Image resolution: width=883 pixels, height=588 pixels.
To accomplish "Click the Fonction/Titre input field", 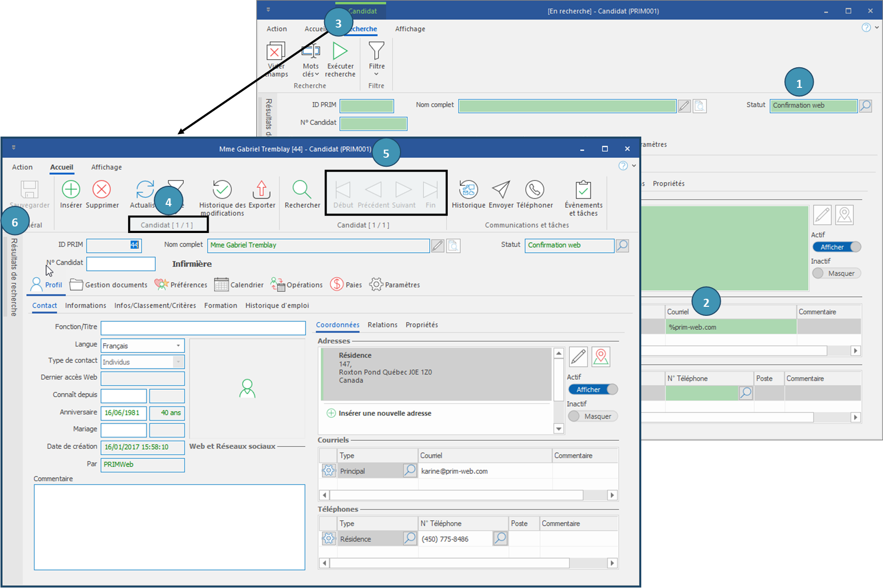I will (x=203, y=328).
